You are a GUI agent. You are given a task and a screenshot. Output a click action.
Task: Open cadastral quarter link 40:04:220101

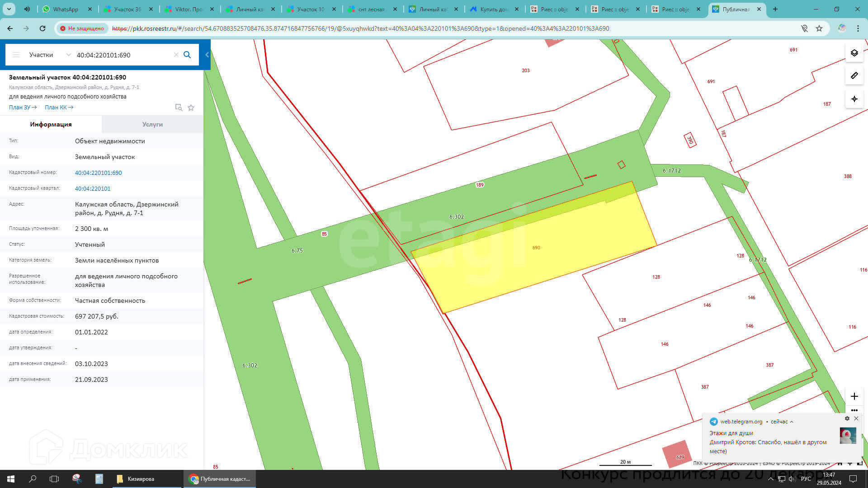93,188
